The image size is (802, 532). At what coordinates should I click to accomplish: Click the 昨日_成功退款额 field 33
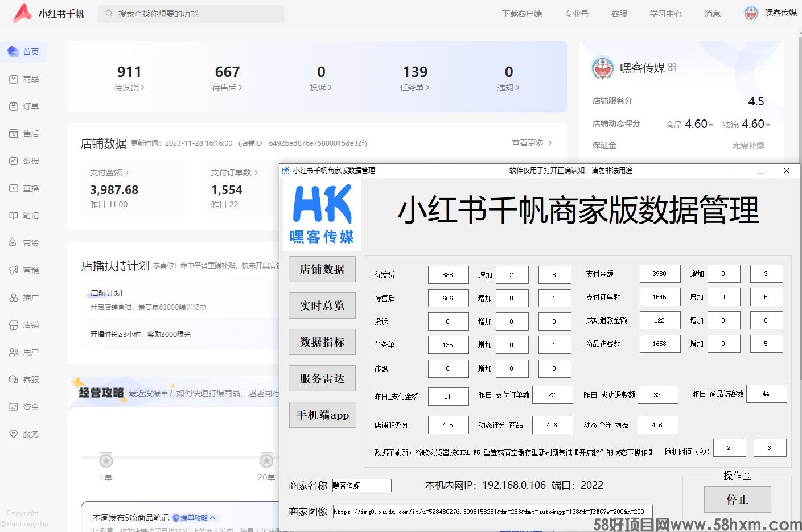point(658,395)
